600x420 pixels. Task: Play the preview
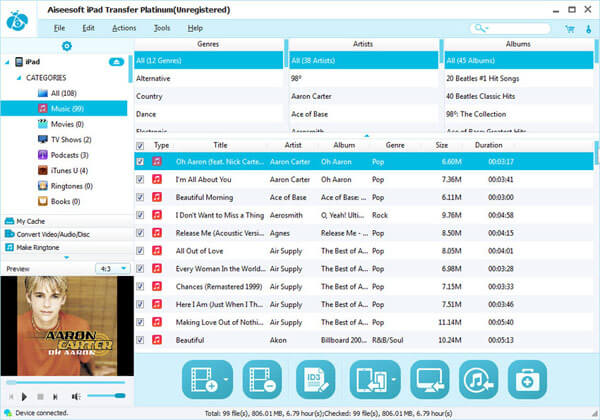point(24,397)
